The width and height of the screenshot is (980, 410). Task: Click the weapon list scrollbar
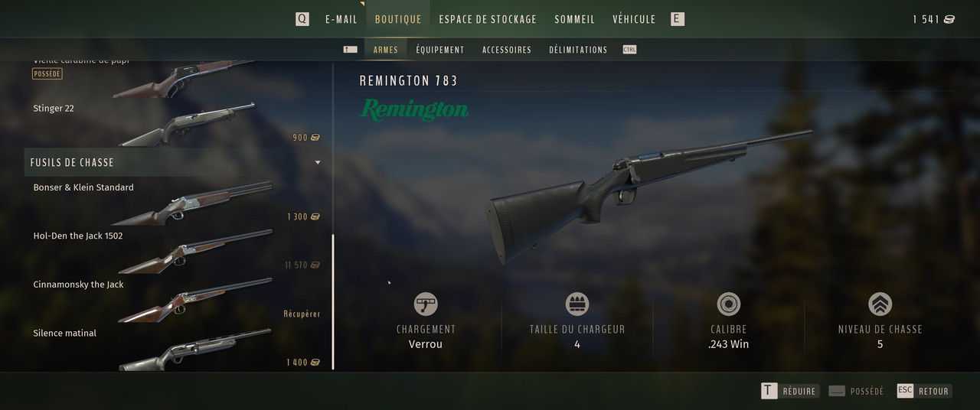(333, 302)
